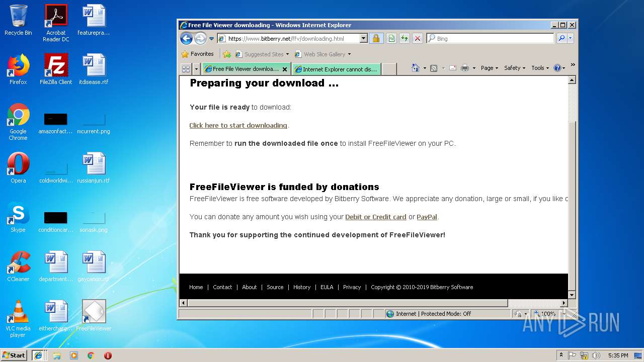Screen dimensions: 644x362
Task: Open the Home footer link
Action: [x=196, y=287]
